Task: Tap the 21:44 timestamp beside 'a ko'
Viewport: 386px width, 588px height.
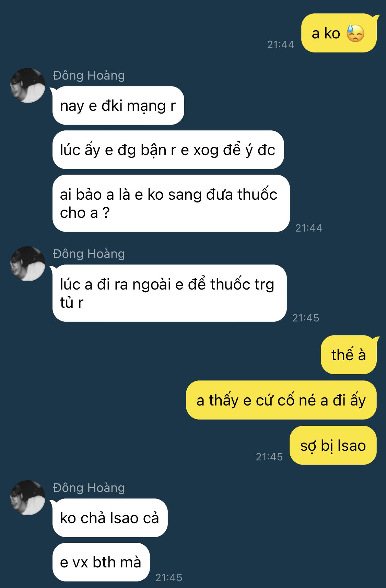Action: 281,44
